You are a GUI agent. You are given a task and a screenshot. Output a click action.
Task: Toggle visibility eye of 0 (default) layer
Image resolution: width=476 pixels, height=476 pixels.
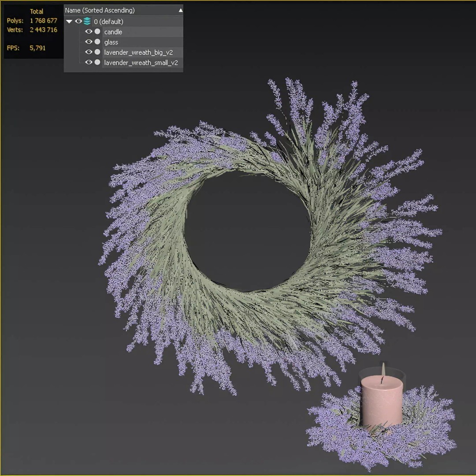[78, 21]
